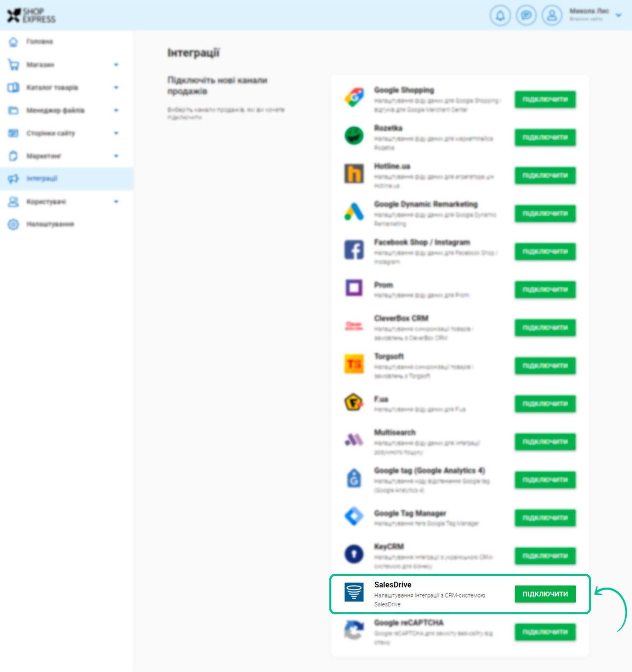Connect the Prom integration

pyautogui.click(x=545, y=290)
